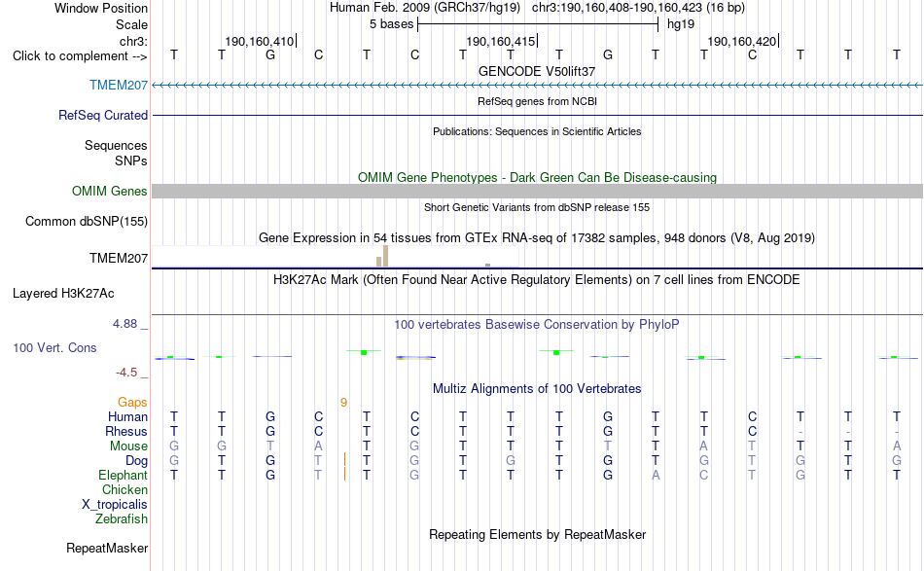The width and height of the screenshot is (924, 571).
Task: Click 'Short Genetic Variants from dbSNP release 155'
Action: (537, 207)
